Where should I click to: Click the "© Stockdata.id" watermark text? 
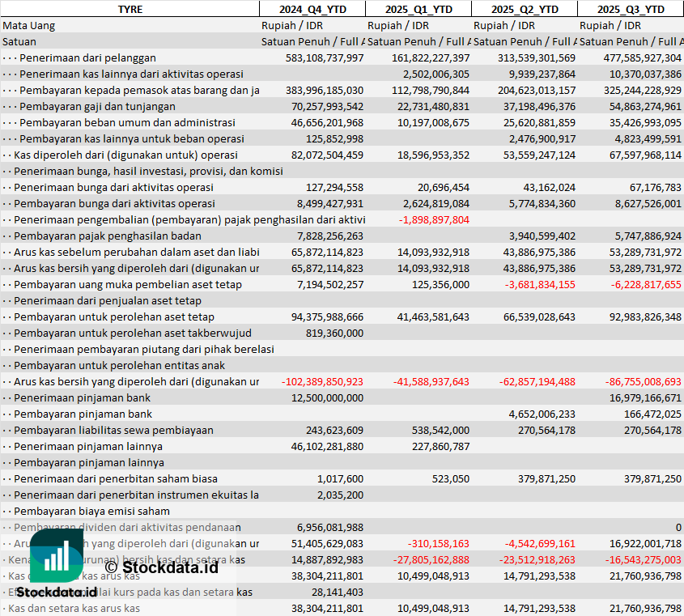[x=161, y=567]
